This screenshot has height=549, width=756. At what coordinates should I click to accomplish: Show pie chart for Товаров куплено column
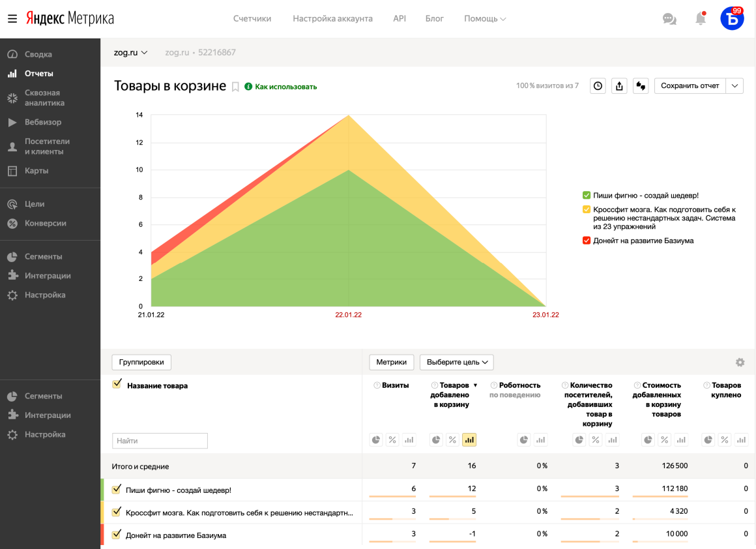pyautogui.click(x=708, y=440)
